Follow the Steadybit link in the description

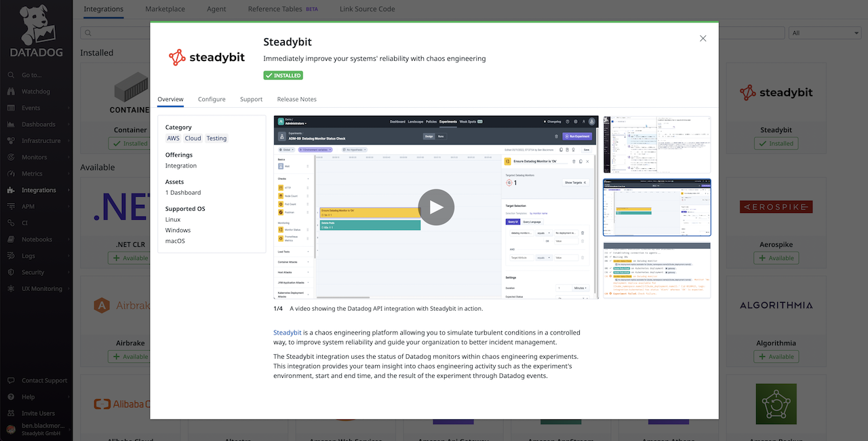[x=288, y=332]
